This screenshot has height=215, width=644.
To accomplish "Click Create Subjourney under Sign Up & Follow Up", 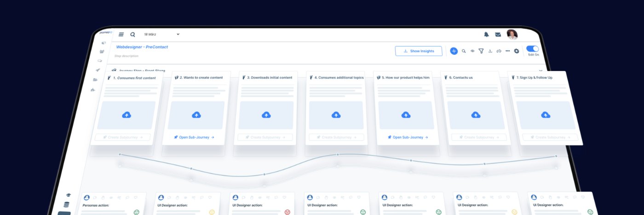I will coord(551,137).
